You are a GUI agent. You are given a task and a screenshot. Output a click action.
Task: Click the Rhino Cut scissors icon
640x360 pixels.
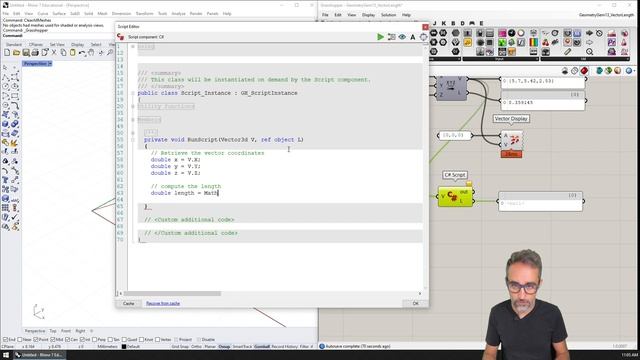54,53
